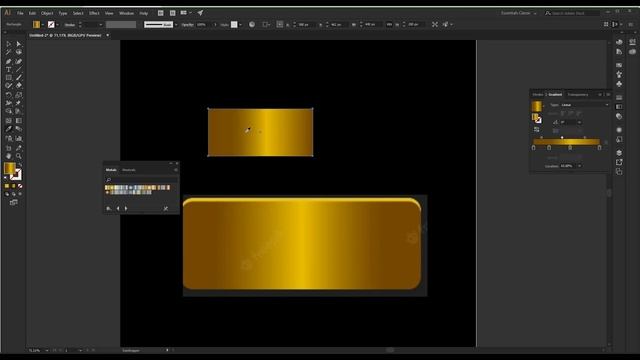Open Swatch Libraries menu button at panel bottom

pyautogui.click(x=109, y=209)
